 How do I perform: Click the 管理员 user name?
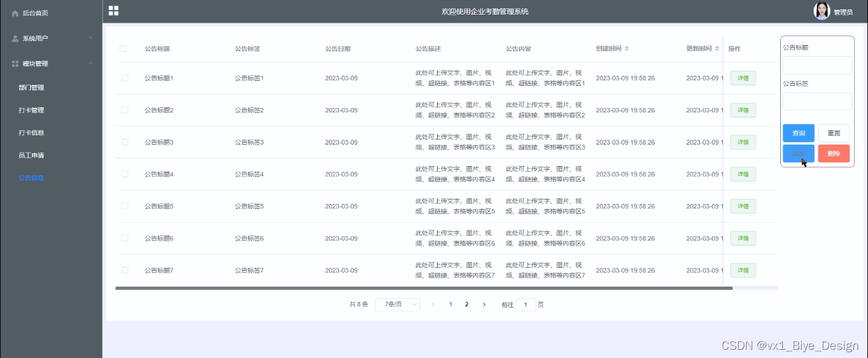click(843, 13)
